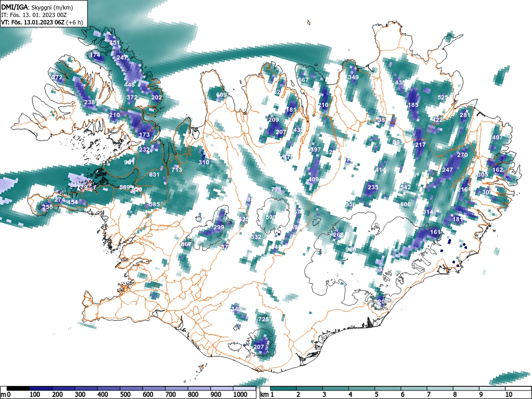Click the visibility value 667
The image size is (532, 399).
tap(303, 80)
